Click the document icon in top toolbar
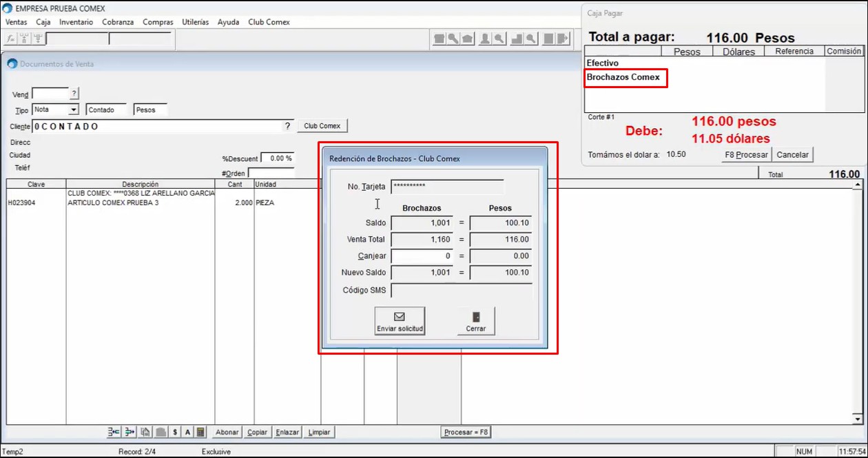868x458 pixels. (x=439, y=39)
